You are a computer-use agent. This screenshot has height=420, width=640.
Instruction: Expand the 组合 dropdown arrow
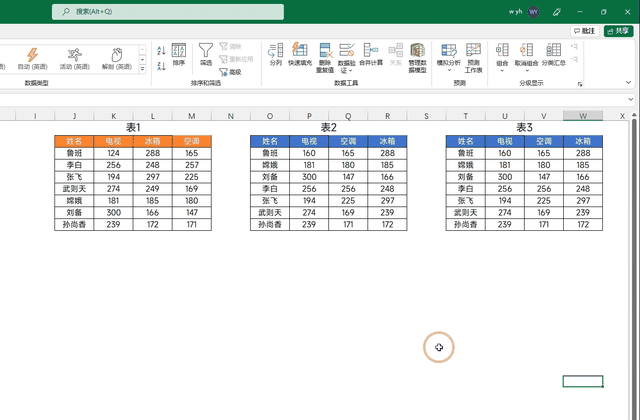502,70
